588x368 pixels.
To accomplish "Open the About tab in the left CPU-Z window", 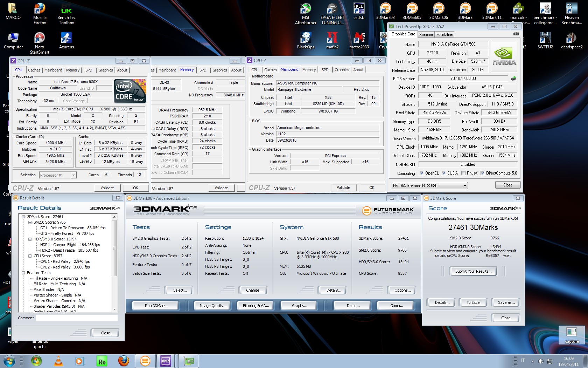I will pos(122,70).
